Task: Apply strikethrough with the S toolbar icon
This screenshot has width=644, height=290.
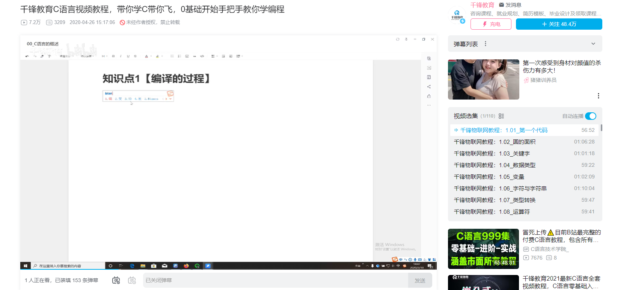Action: (135, 56)
